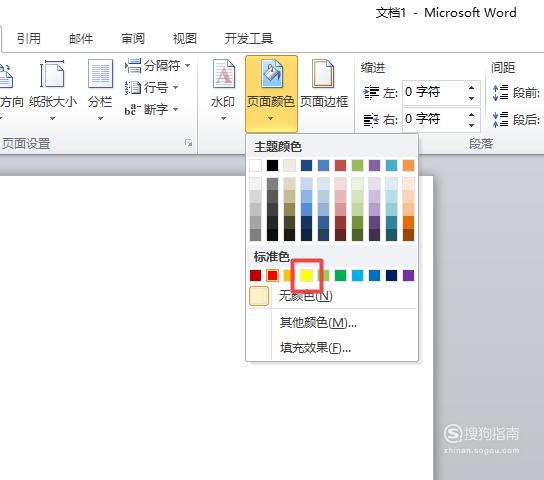Pick the yellow standard color swatch
Screen dimensions: 544x480
[306, 275]
